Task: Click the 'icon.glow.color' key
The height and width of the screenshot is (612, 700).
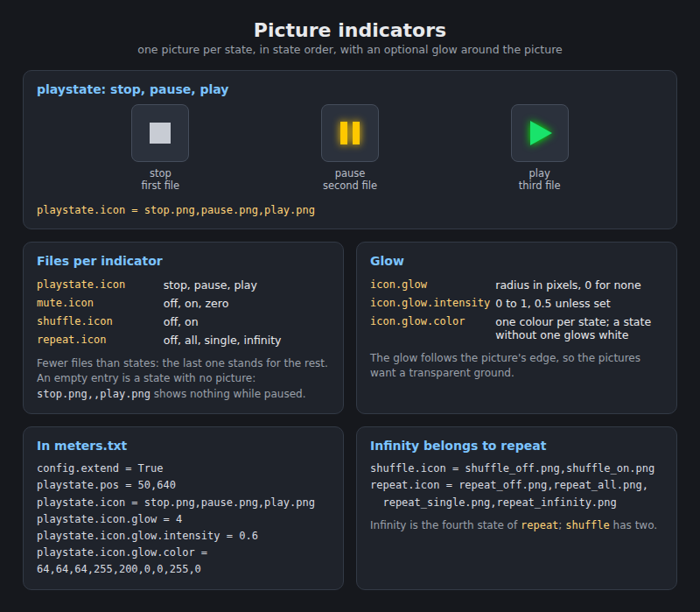Action: click(417, 321)
